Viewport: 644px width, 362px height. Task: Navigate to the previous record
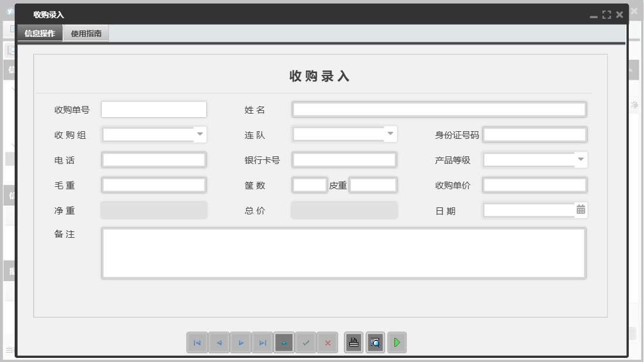219,343
